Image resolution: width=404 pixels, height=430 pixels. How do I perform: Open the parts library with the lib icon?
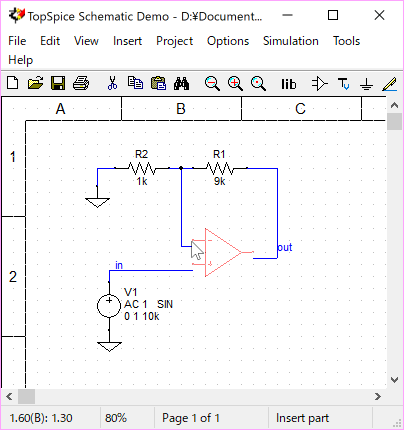tap(288, 84)
